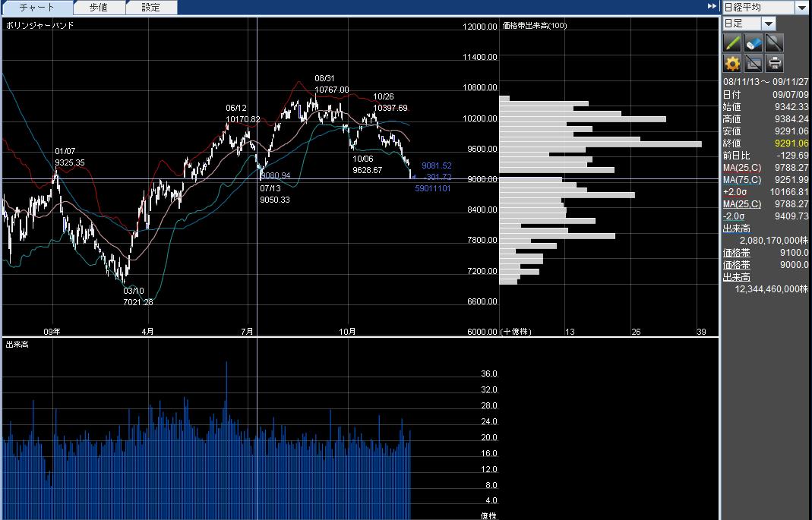This screenshot has height=520, width=812.
Task: Click the 価格帯出来高(100) panel title
Action: click(535, 25)
